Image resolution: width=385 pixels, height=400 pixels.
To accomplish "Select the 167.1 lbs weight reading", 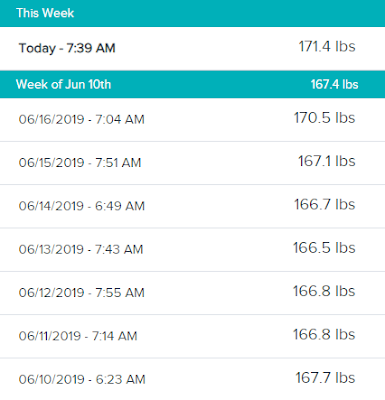I will coord(327,161).
